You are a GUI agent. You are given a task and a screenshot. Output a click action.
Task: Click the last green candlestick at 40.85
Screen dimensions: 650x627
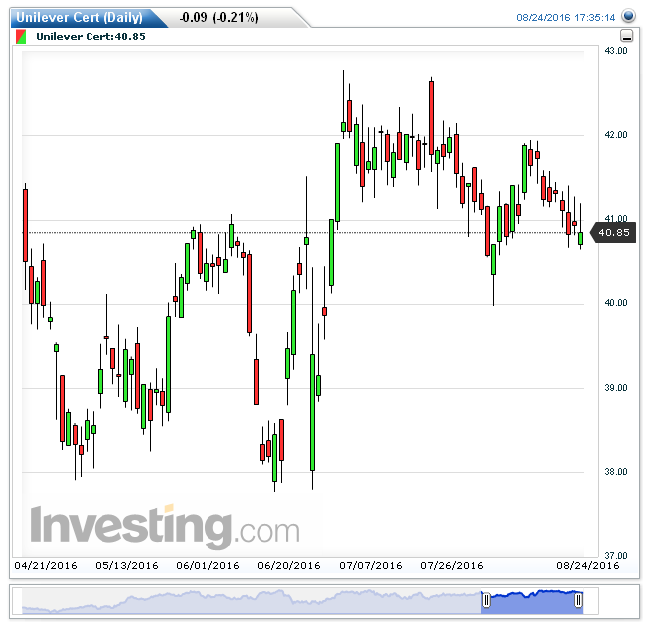click(x=580, y=238)
